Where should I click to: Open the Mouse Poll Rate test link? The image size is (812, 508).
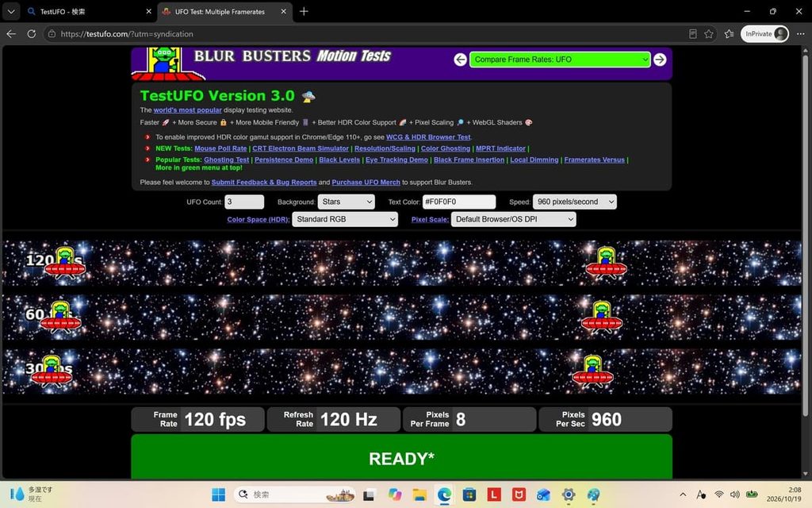click(220, 148)
